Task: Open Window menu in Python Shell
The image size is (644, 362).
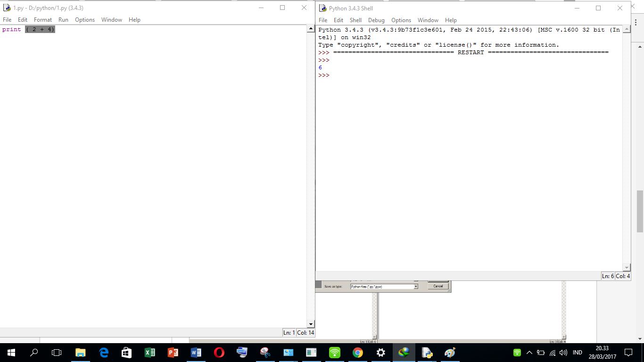Action: coord(428,20)
